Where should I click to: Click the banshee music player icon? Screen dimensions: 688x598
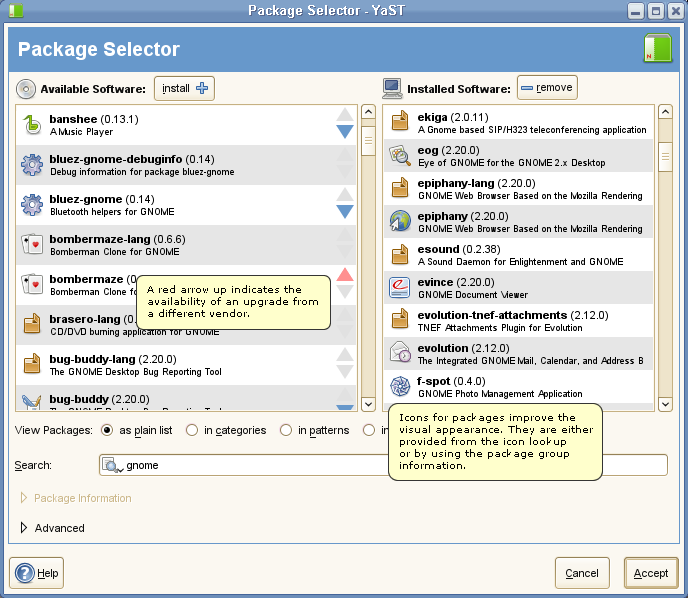tap(32, 125)
